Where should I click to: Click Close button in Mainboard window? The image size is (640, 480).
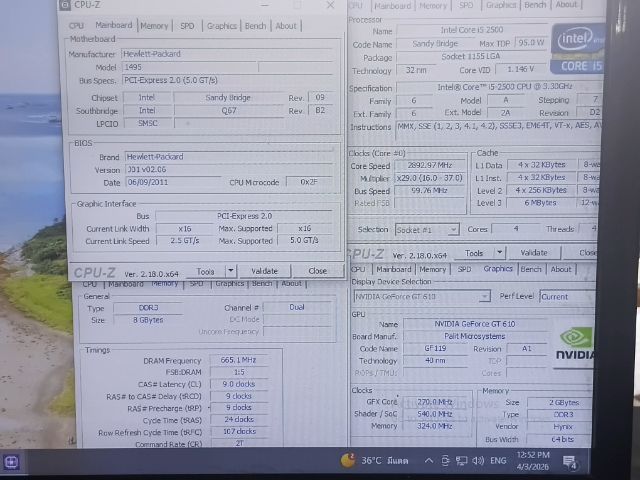[x=318, y=271]
